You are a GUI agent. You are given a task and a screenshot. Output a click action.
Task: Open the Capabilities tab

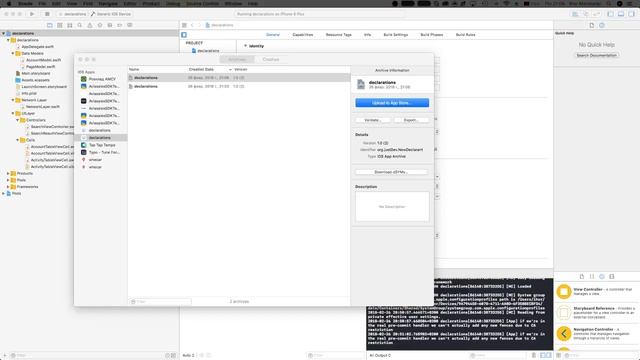[x=303, y=35]
